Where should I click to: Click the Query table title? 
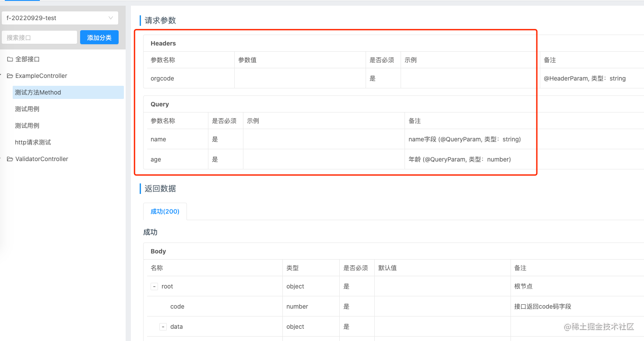point(160,104)
